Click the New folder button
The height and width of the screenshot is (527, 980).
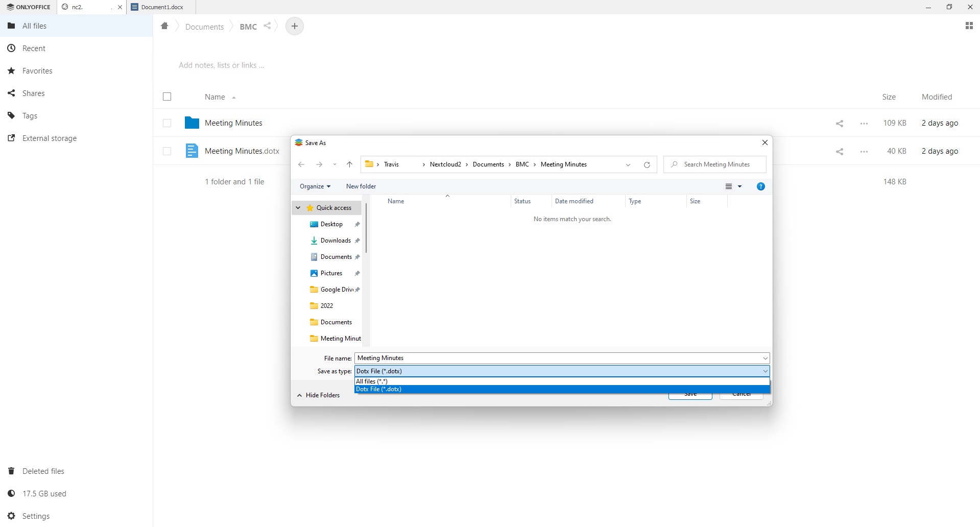[x=361, y=186]
